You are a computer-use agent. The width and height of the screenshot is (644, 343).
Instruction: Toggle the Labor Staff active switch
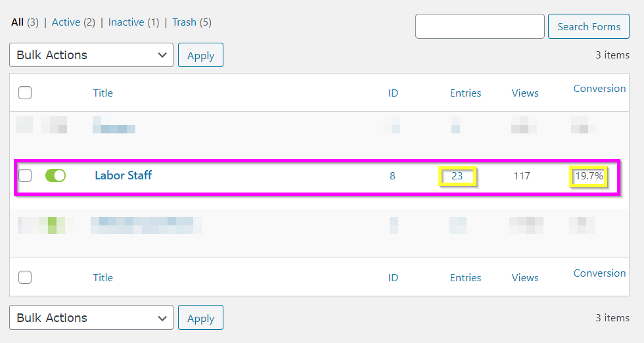(55, 175)
